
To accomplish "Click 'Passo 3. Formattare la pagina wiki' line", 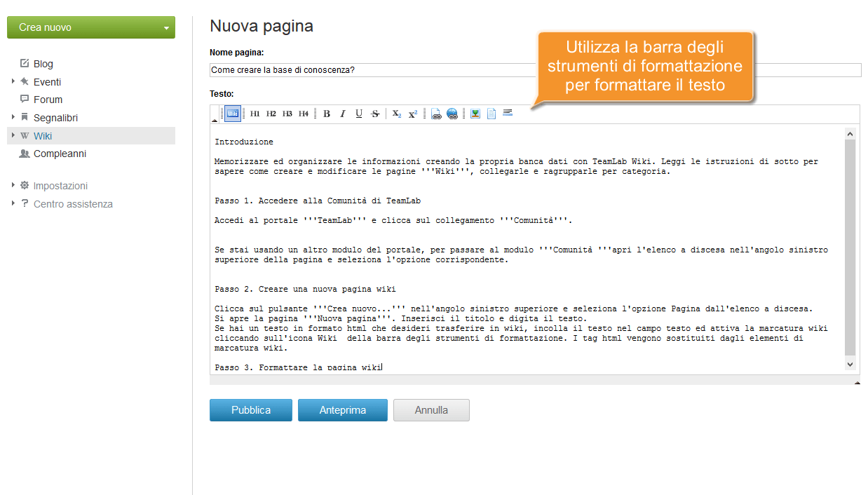I will (298, 367).
